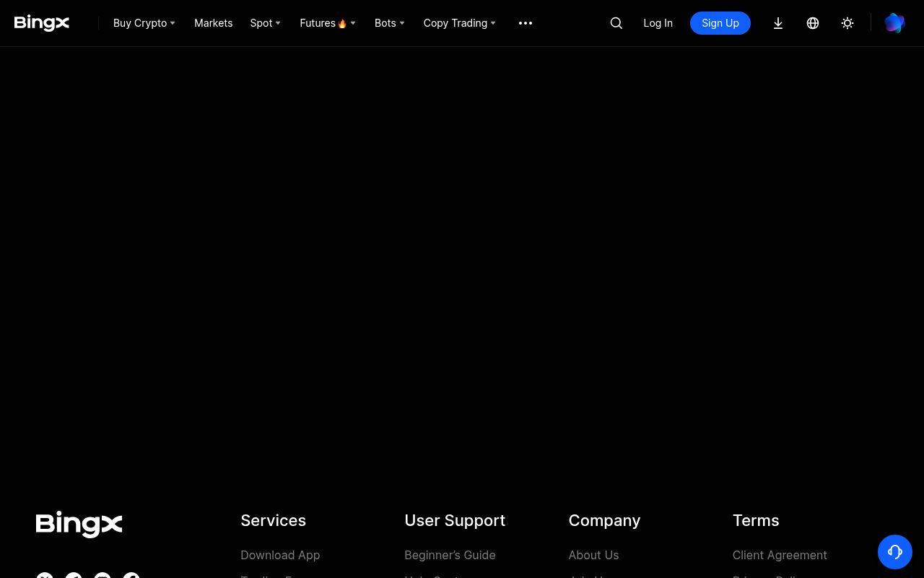The width and height of the screenshot is (924, 578).
Task: Expand the Bots dropdown menu
Action: [x=390, y=23]
